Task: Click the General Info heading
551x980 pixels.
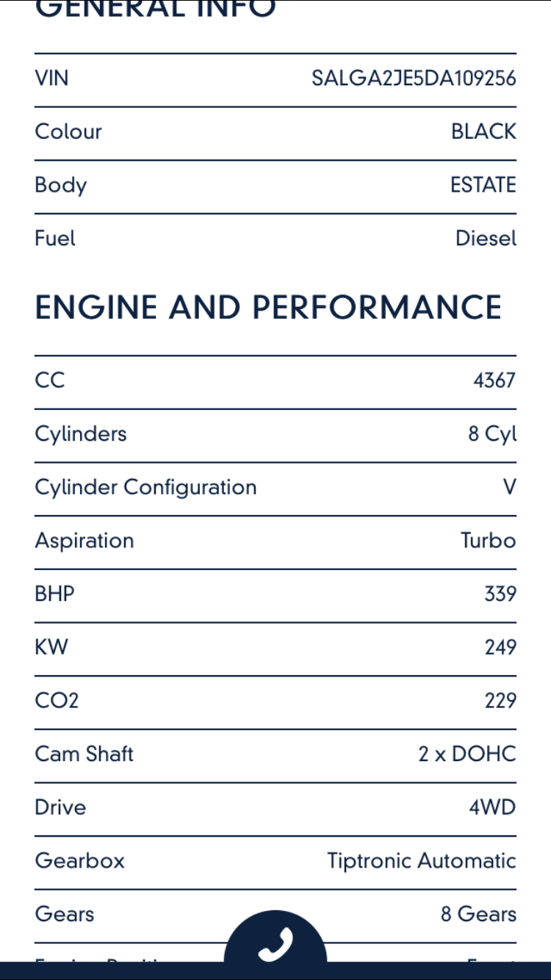Action: 155,9
